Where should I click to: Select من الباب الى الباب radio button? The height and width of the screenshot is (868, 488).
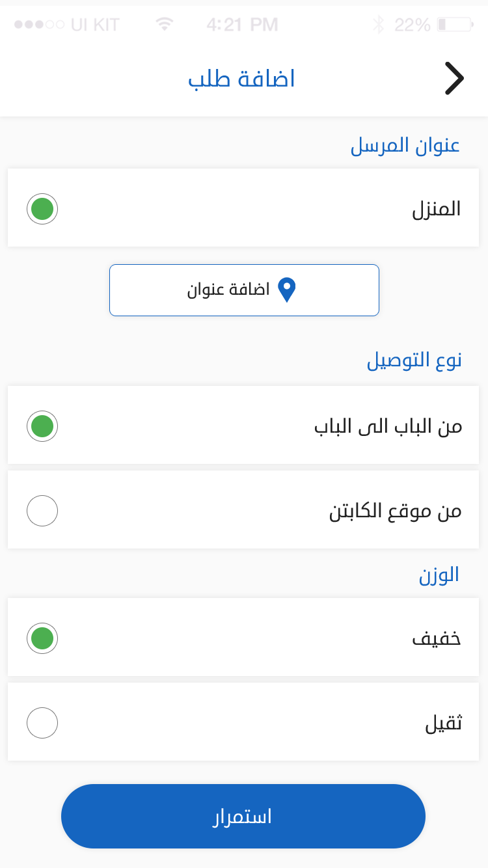tap(42, 426)
